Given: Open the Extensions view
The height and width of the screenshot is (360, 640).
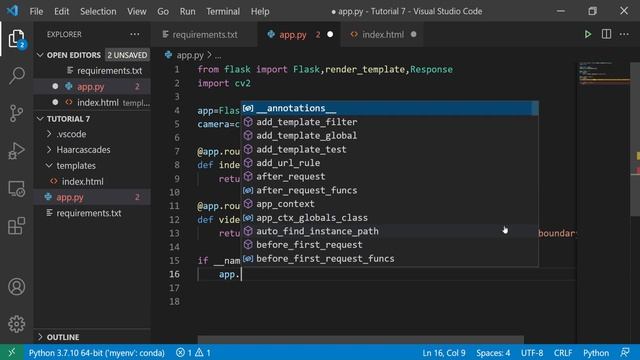Looking at the screenshot, I should point(16,226).
